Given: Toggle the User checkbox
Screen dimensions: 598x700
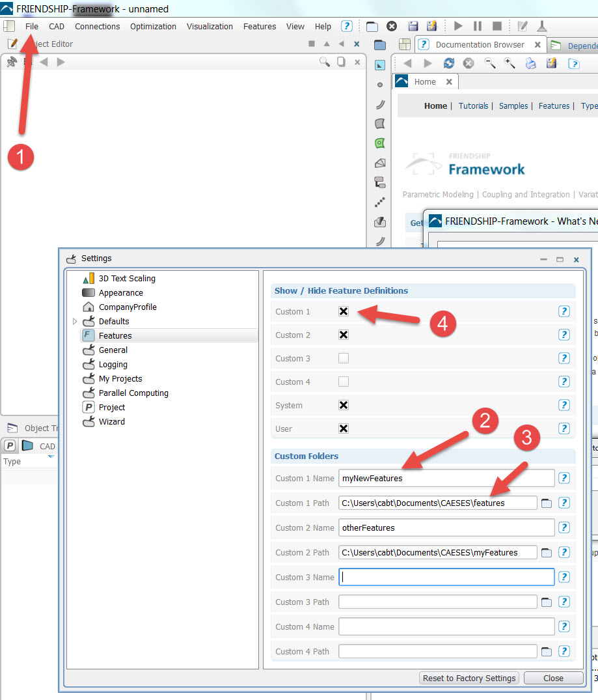Looking at the screenshot, I should pos(343,428).
